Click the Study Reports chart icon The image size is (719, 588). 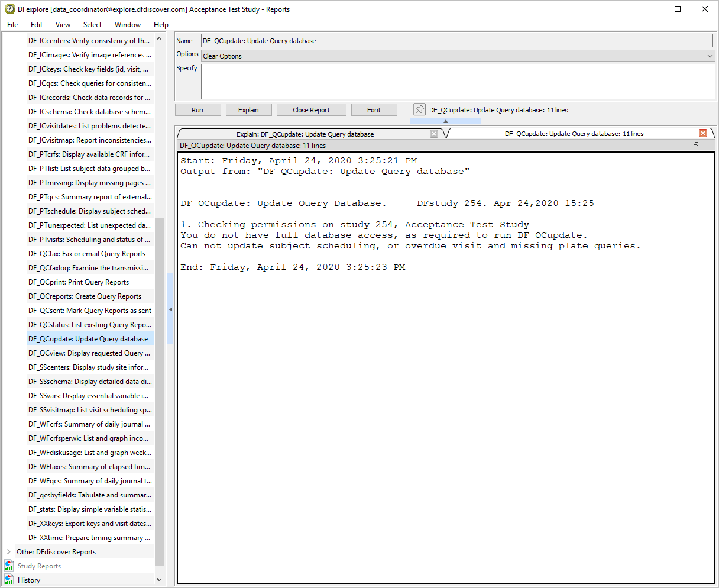click(x=9, y=566)
